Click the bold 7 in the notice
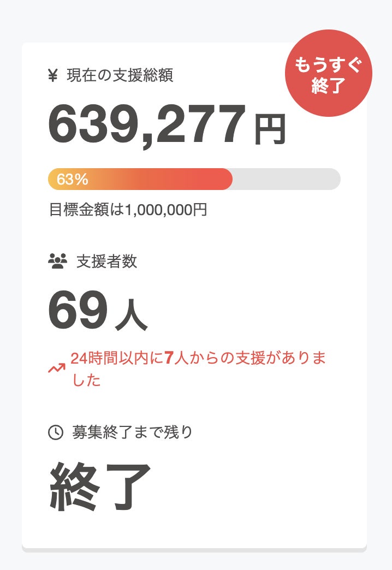This screenshot has height=570, width=392. click(x=168, y=359)
